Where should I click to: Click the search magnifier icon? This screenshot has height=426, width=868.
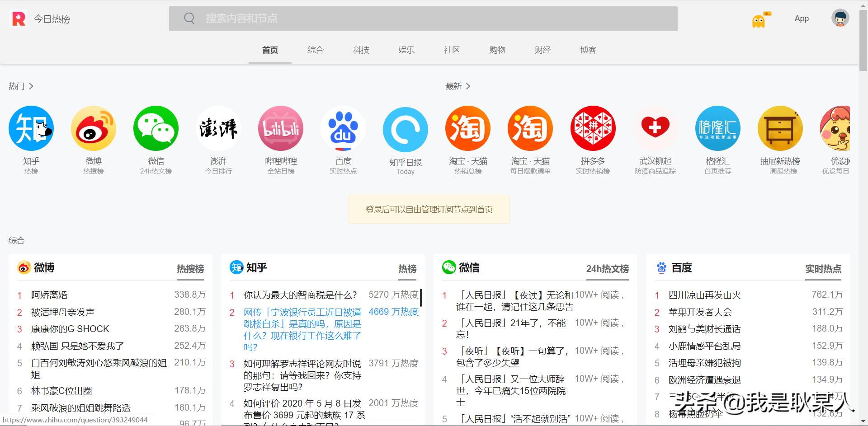[189, 19]
